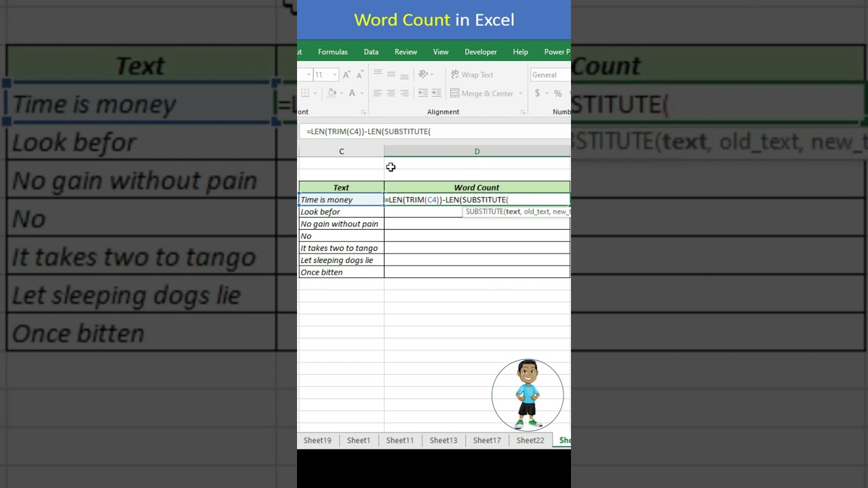Select the cell containing only "No"
The image size is (868, 488).
341,237
